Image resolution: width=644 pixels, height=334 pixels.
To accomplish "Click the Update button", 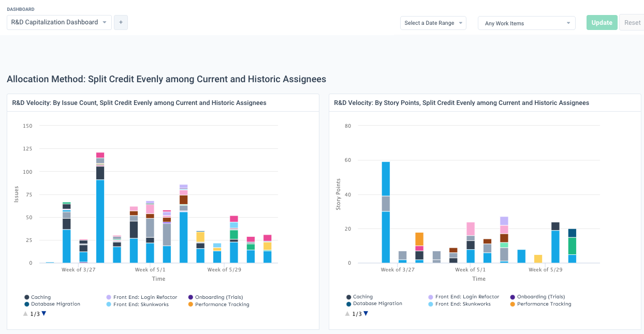I will (x=602, y=22).
